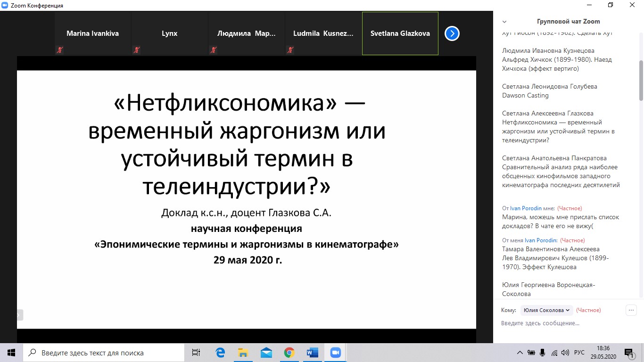
Task: Open the notification center icon
Action: pos(629,353)
